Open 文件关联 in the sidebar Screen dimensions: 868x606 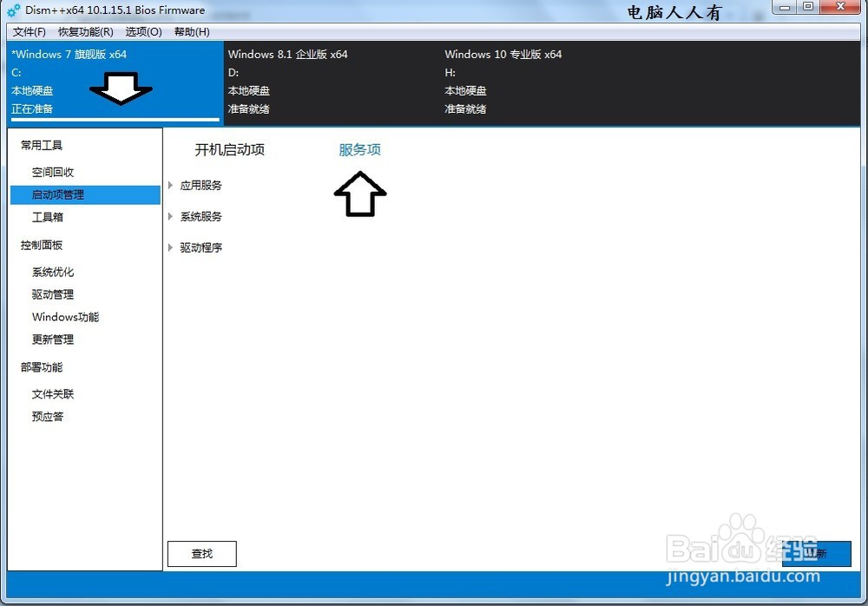coord(53,394)
